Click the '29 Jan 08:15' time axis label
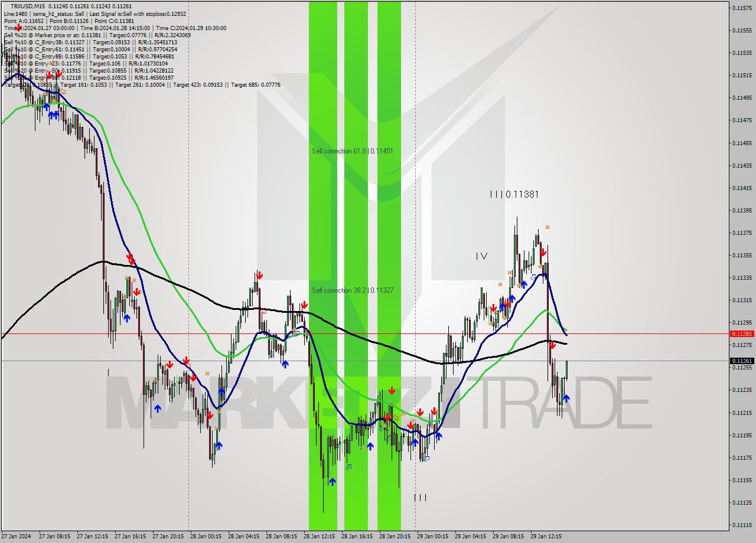 coord(509,537)
